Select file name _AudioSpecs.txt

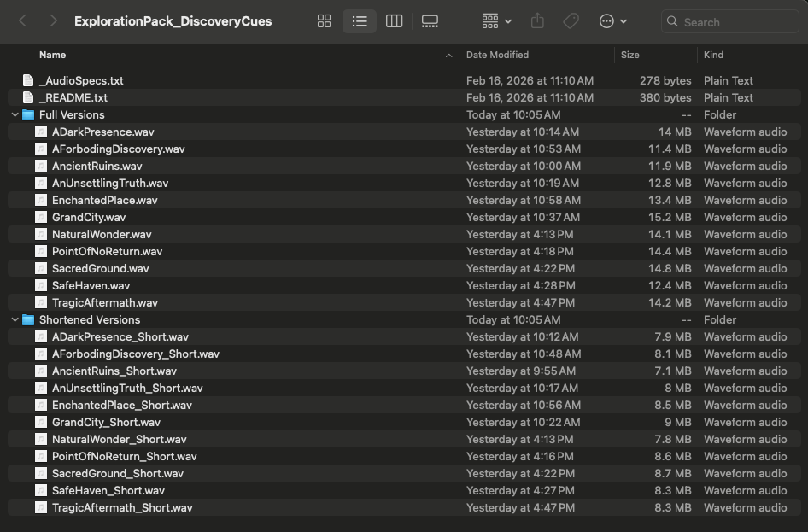81,80
